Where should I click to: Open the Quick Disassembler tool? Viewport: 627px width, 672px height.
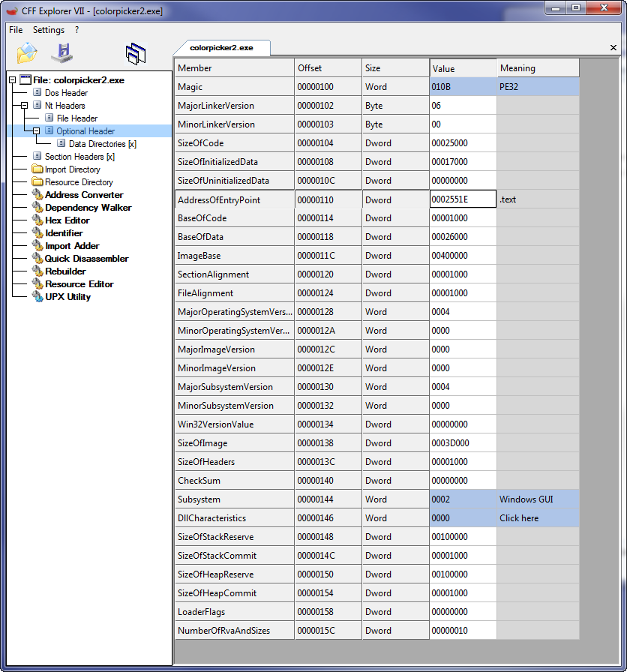point(86,259)
